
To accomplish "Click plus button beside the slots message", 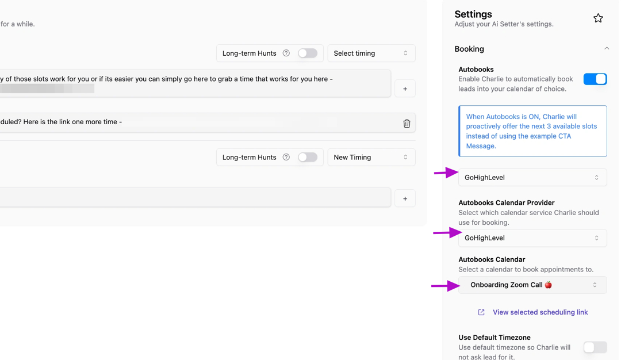I will 405,89.
